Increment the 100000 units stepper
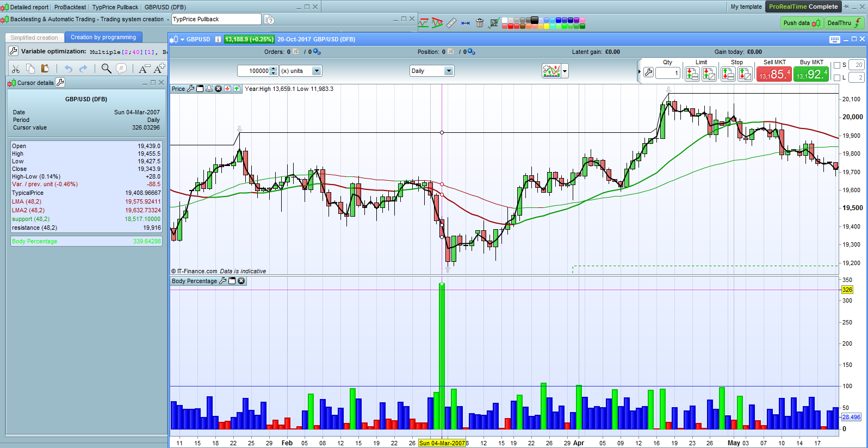 274,69
